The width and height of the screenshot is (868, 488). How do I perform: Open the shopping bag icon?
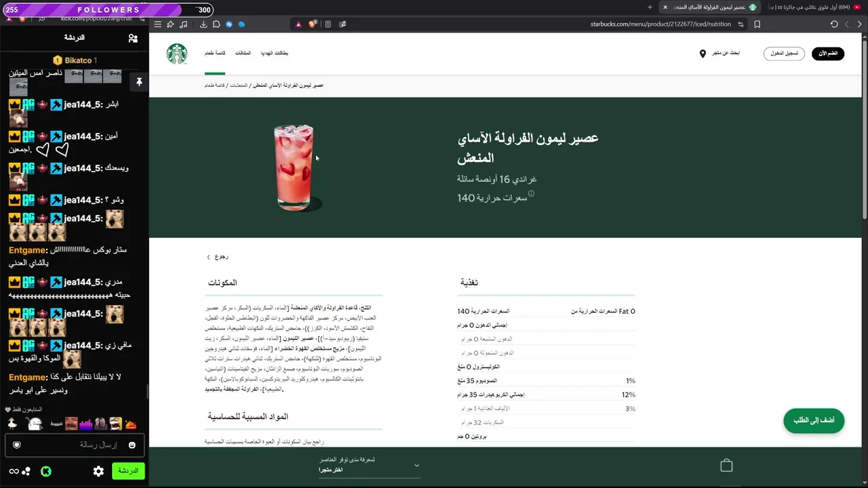[726, 466]
